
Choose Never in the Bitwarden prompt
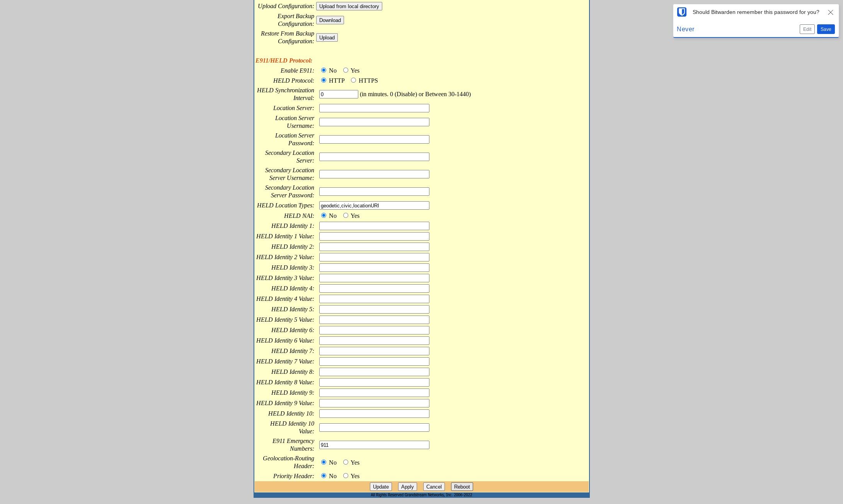(x=685, y=29)
